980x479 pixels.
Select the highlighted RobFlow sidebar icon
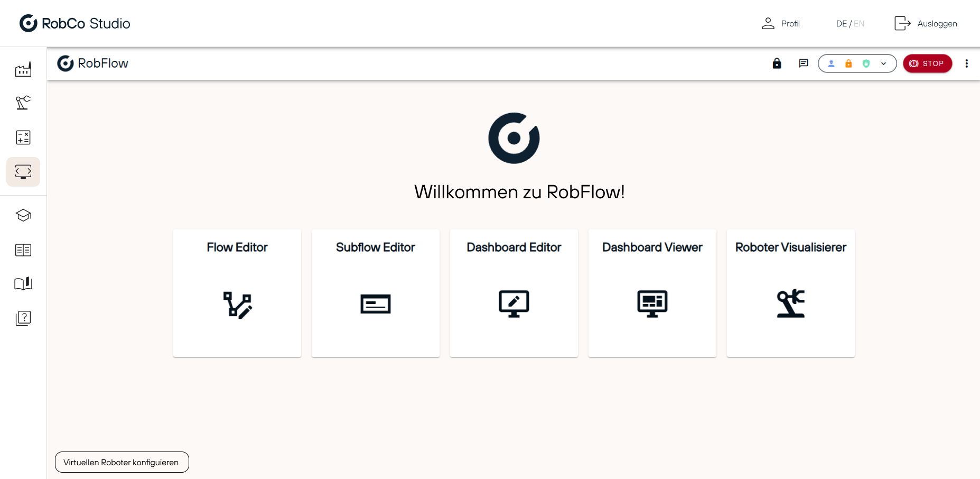coord(23,172)
